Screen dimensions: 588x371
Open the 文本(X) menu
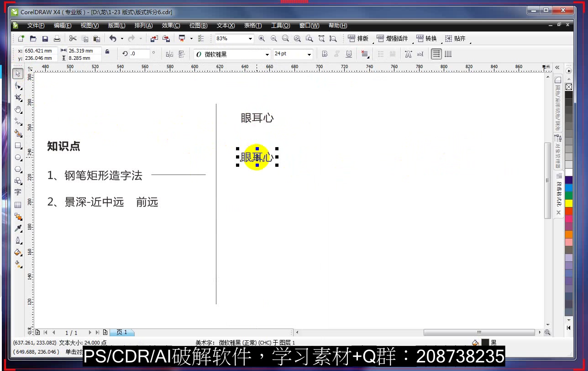point(226,26)
